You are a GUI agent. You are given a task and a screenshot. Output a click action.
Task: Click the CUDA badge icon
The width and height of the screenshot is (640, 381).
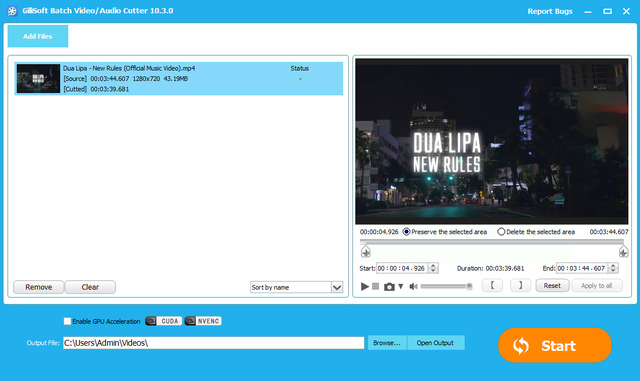[163, 321]
